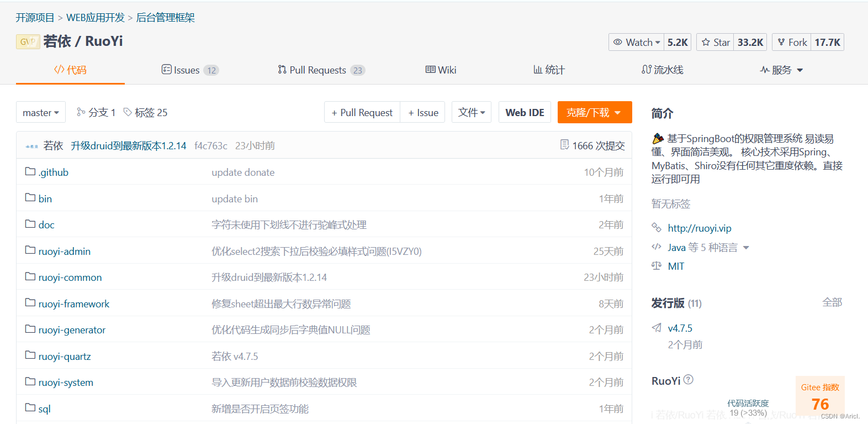Open commit message 修复sheet超出最大行数异常问题

tap(281, 303)
